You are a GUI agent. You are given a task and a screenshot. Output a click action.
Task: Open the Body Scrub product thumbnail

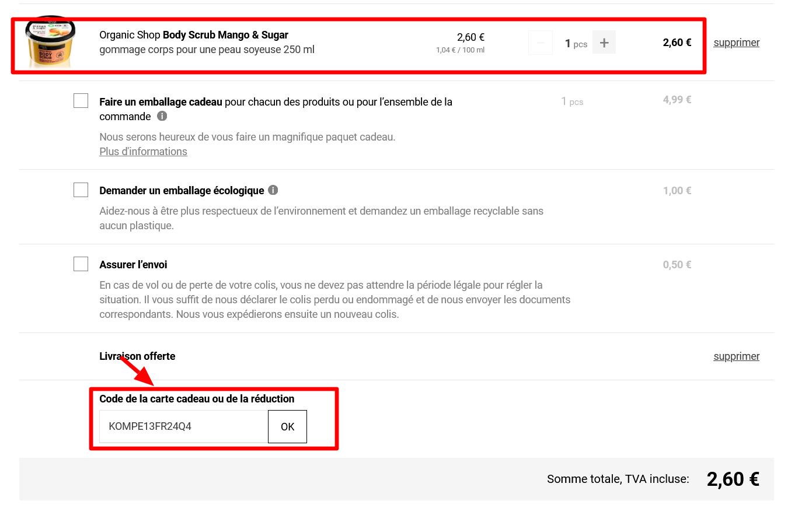click(50, 42)
